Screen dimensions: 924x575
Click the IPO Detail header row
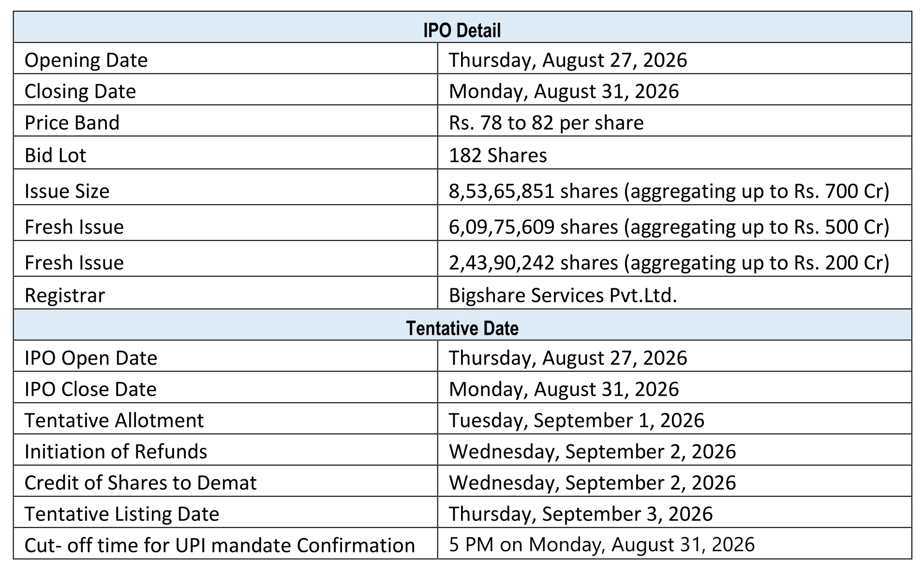(x=462, y=27)
